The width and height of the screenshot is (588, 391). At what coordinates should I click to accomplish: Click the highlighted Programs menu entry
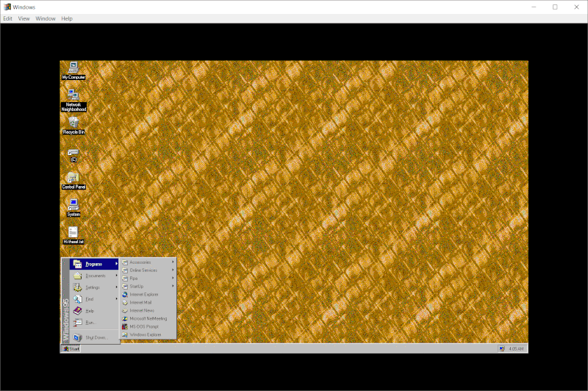pos(94,264)
